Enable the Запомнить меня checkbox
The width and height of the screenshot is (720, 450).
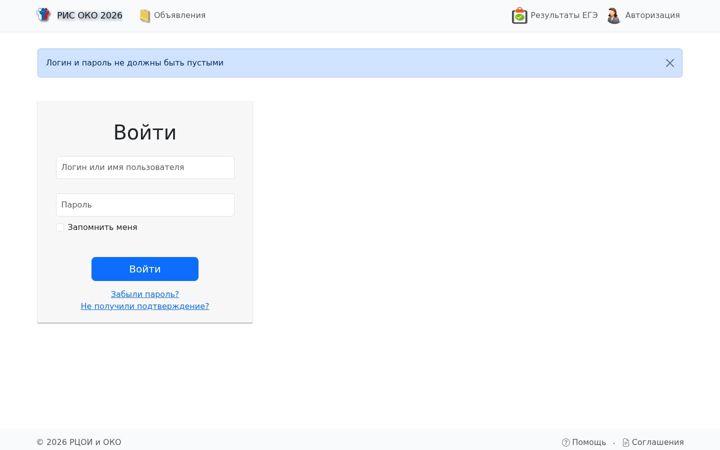click(60, 227)
